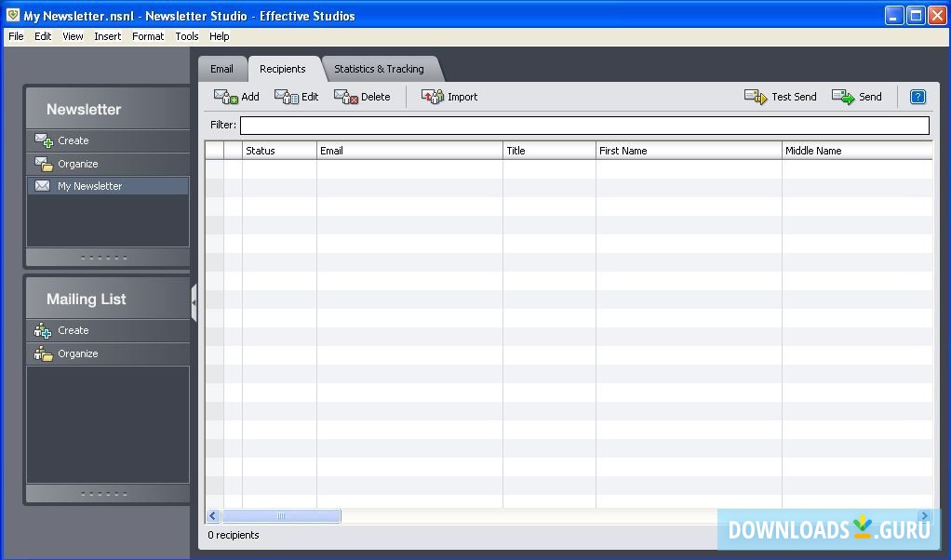Click inside the Filter input field
The image size is (951, 560).
(x=584, y=126)
